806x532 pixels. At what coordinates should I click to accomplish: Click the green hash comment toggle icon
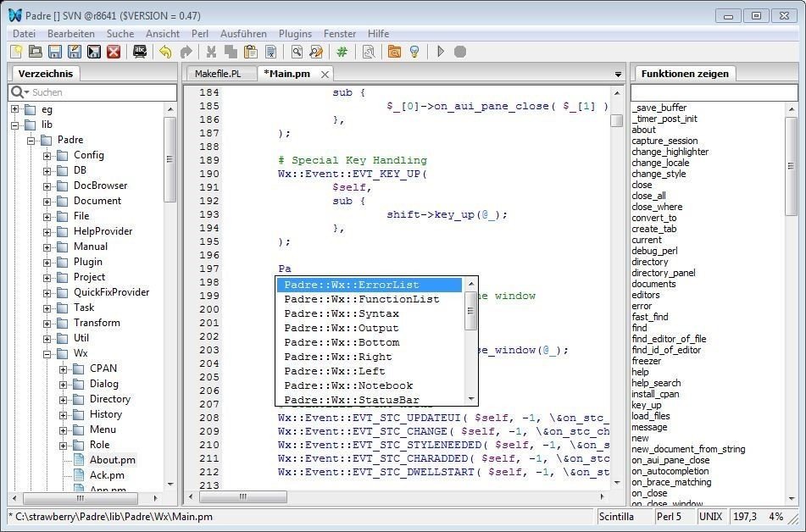tap(342, 52)
